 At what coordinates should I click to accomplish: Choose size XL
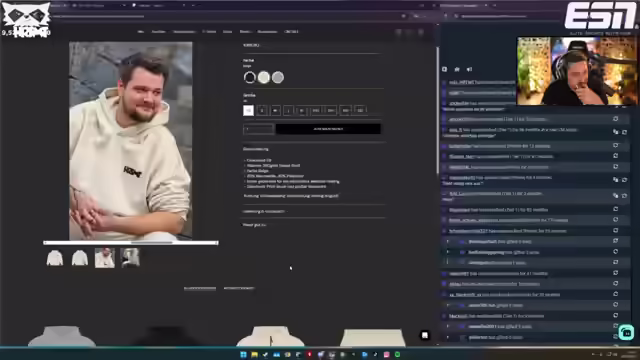coord(302,111)
